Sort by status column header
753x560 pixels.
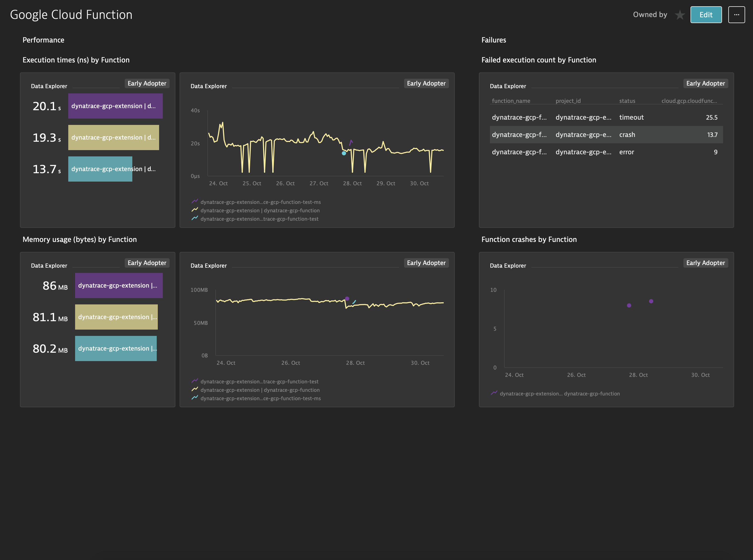coord(627,101)
